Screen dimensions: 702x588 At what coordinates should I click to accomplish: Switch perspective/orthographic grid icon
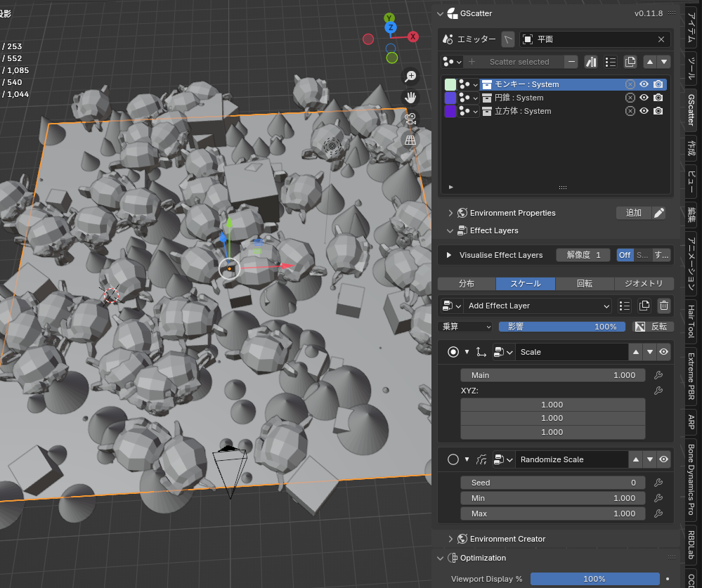pos(410,140)
